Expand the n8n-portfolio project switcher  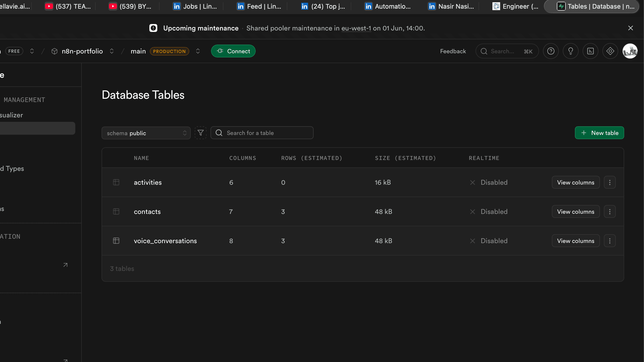point(112,51)
